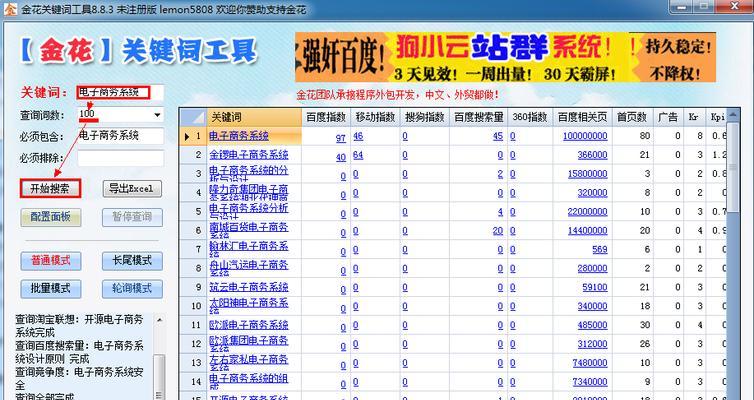Screen dimensions: 754x400
Task: Switch to 普通模式
Action: click(x=50, y=261)
